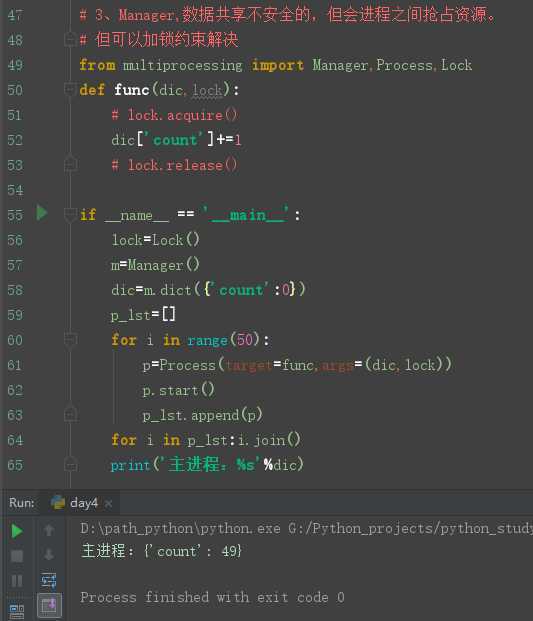Click the 'args' keyword argument of Process
Viewport: 533px width, 621px height.
pos(337,366)
